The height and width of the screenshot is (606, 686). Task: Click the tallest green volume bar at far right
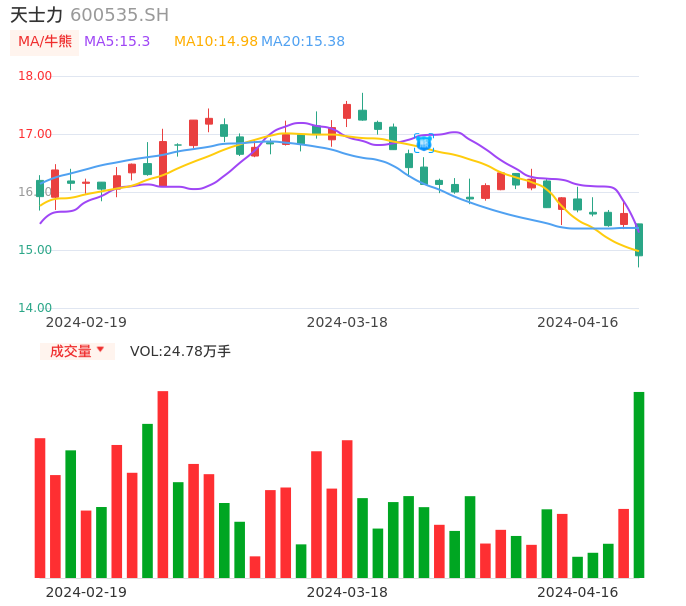[639, 485]
